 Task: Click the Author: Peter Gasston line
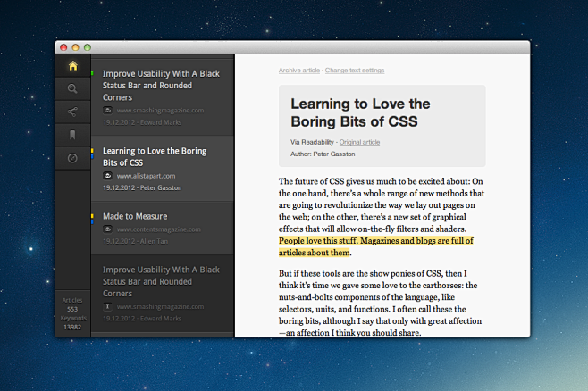tap(323, 154)
